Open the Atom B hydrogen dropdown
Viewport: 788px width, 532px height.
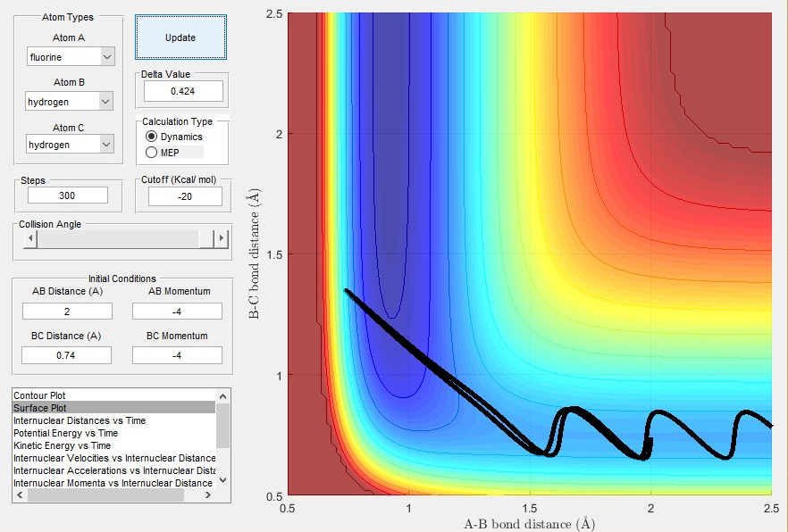[70, 102]
